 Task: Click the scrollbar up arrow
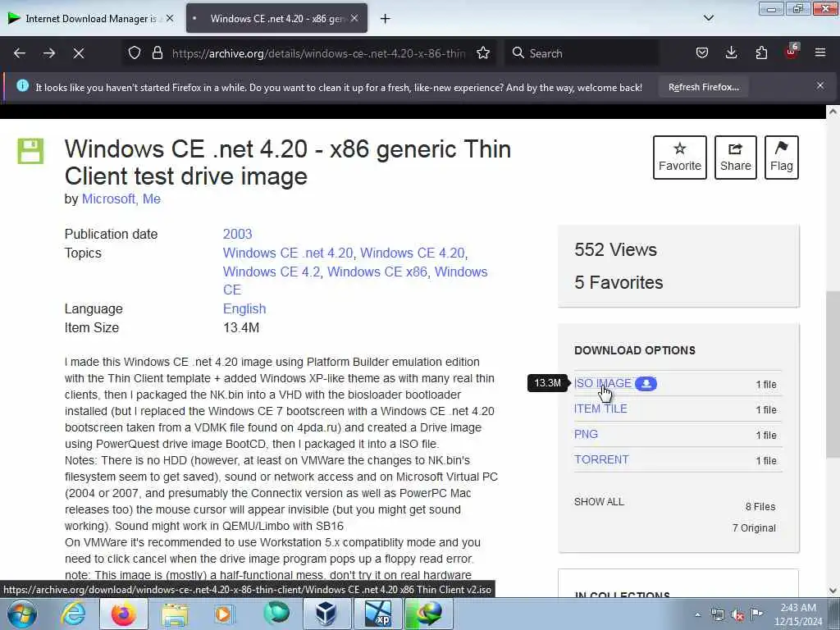pos(833,112)
